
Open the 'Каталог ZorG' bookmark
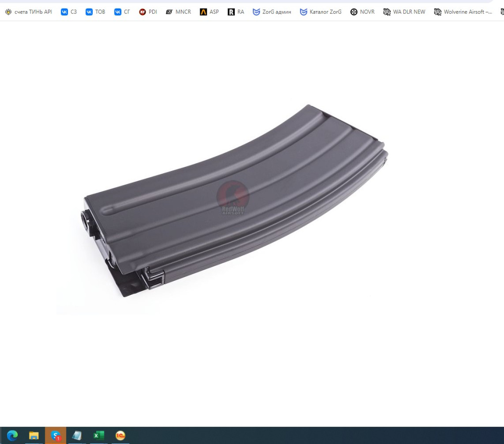pos(321,12)
